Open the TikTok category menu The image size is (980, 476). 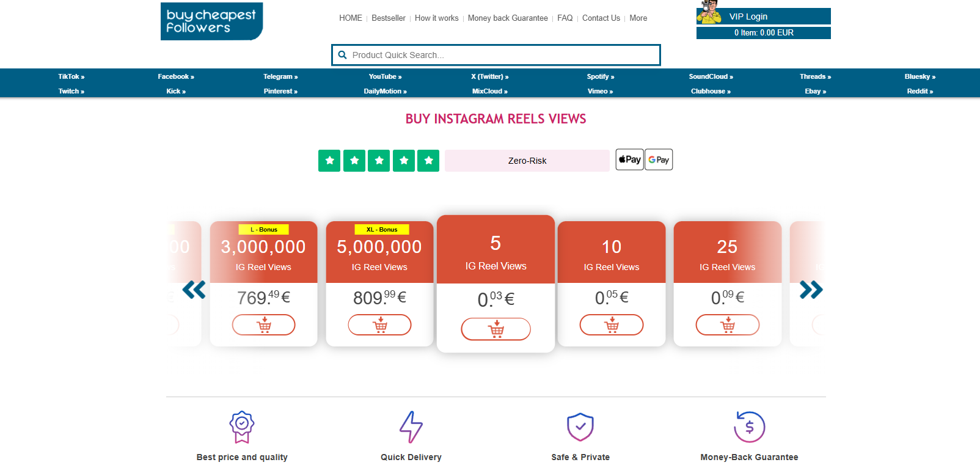point(71,76)
